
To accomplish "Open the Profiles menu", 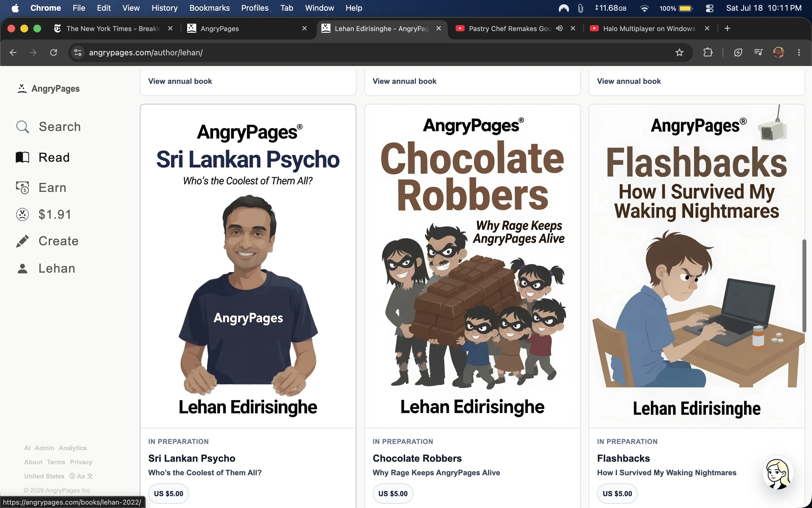I will click(255, 8).
